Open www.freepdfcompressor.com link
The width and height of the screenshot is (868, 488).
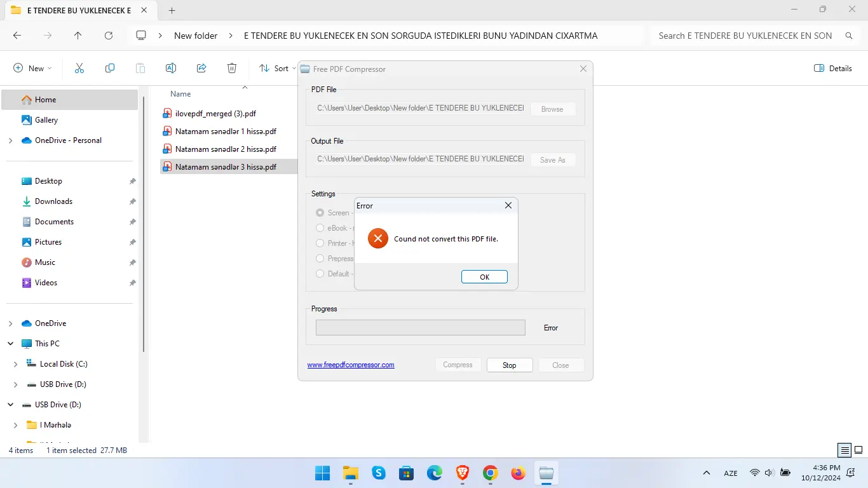(x=351, y=365)
